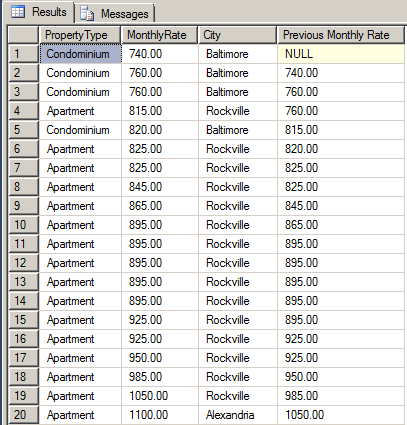Viewport: 407px width, 425px height.
Task: Select row header 20
Action: point(23,415)
